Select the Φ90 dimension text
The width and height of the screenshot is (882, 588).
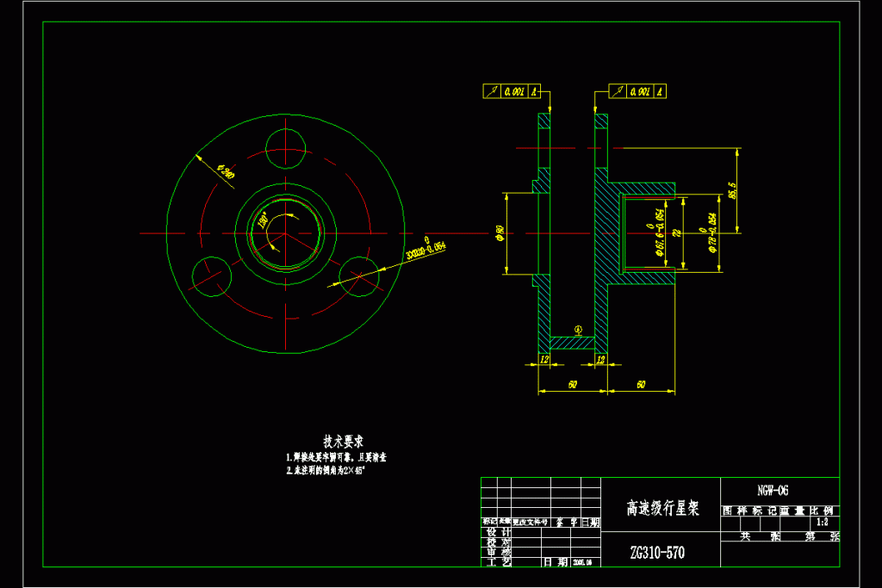[500, 232]
